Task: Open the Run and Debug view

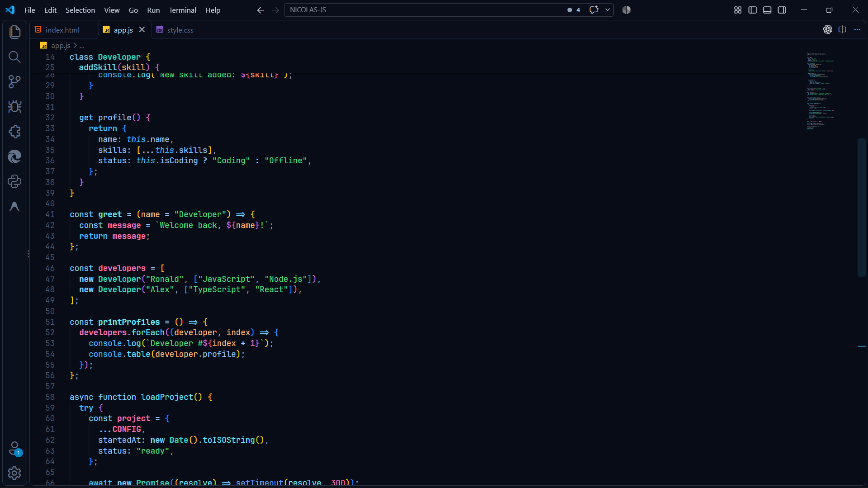Action: click(x=14, y=107)
